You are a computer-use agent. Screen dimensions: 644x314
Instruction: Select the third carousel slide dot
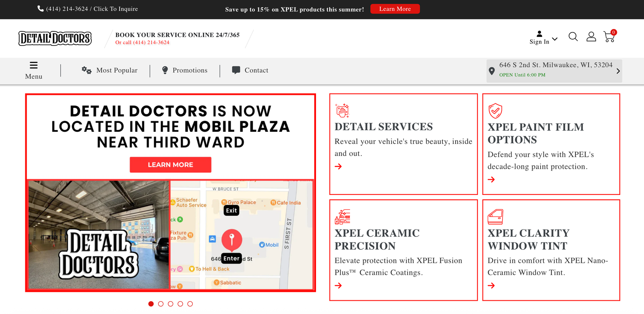pos(171,304)
